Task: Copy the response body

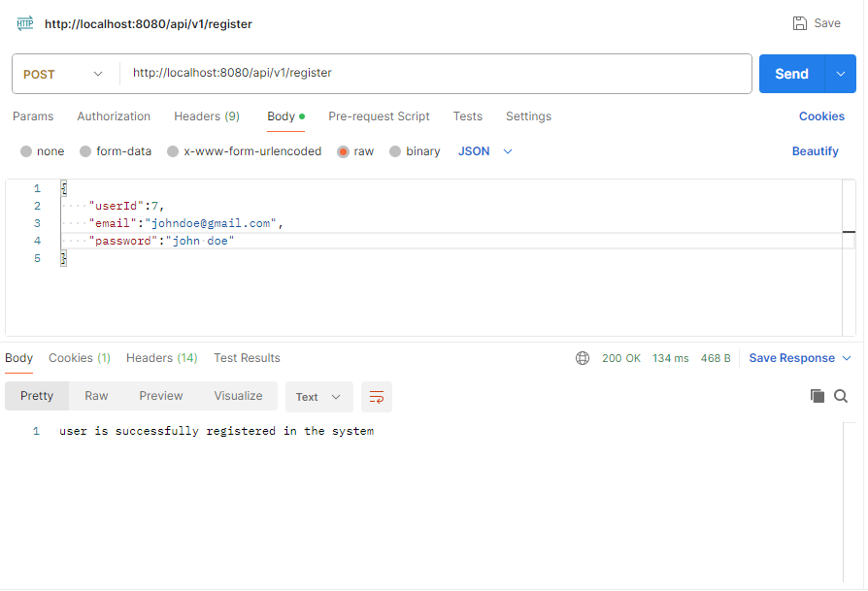Action: 817,396
